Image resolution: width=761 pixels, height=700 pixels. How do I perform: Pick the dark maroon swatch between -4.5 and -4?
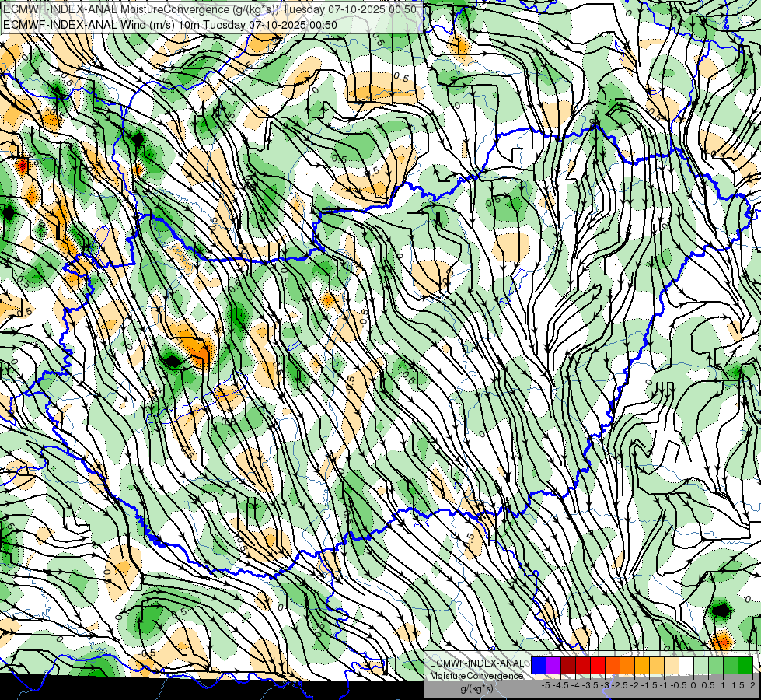(568, 665)
